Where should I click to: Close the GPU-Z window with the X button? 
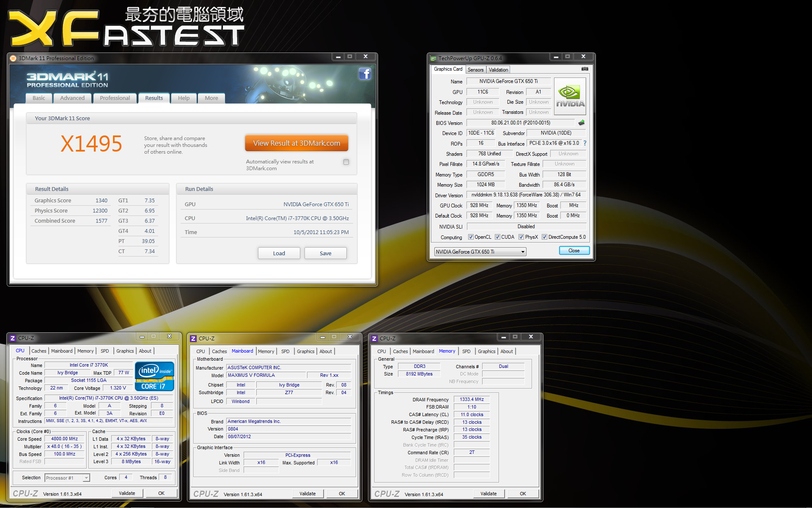coord(583,57)
